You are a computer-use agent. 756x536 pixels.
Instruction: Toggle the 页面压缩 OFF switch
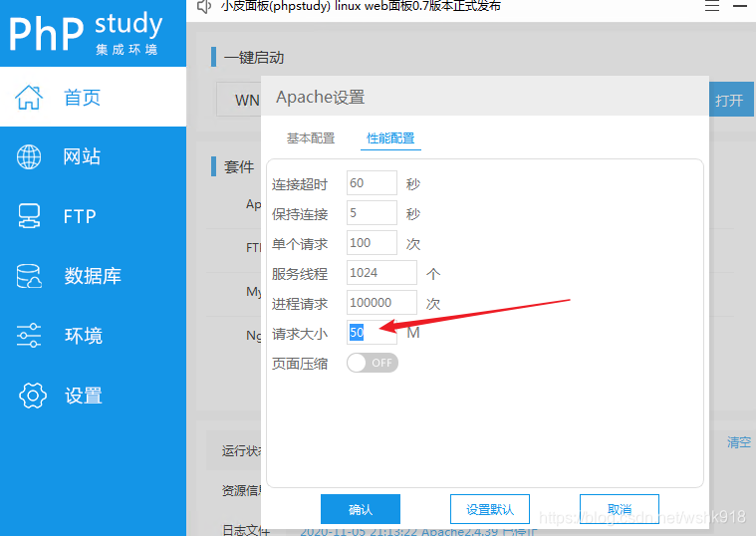click(x=373, y=363)
